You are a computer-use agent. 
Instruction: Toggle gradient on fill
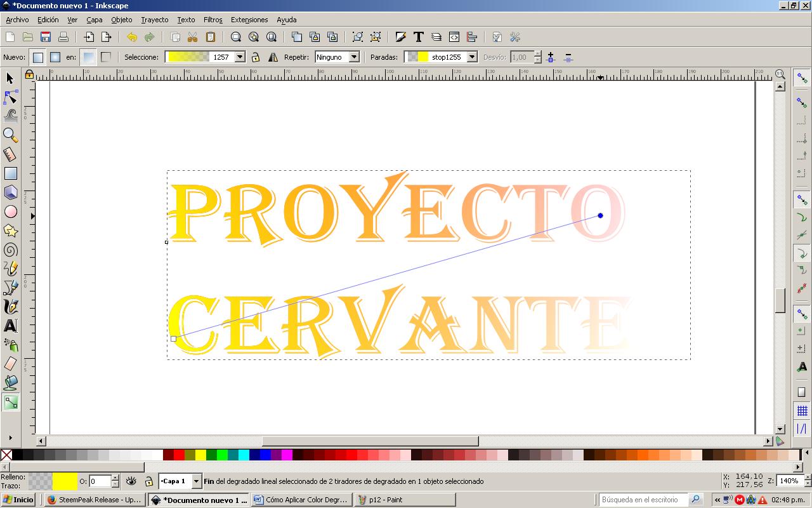89,57
